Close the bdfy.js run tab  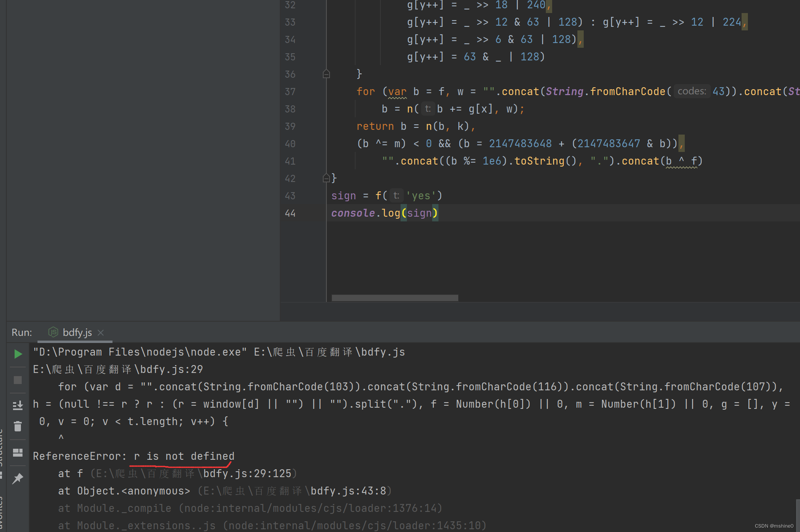101,333
